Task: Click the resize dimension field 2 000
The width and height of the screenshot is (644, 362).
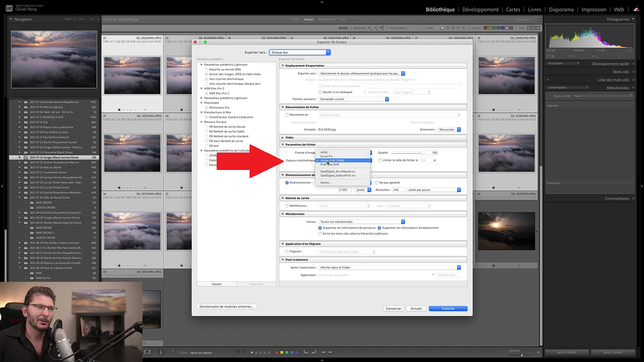Action: [345, 190]
